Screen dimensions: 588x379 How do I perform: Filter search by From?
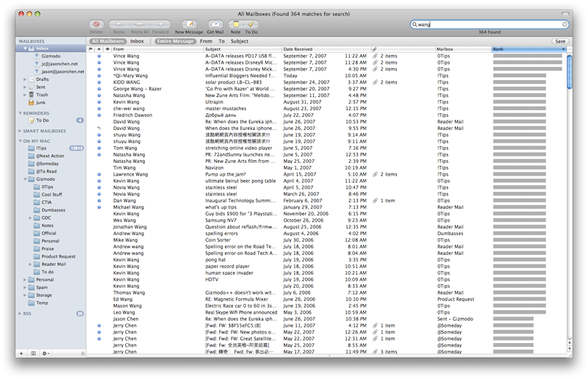(206, 41)
